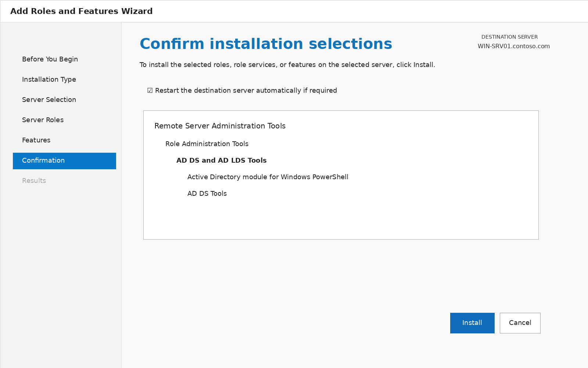This screenshot has width=588, height=368.
Task: Select the AD DS Tools entry
Action: (207, 194)
